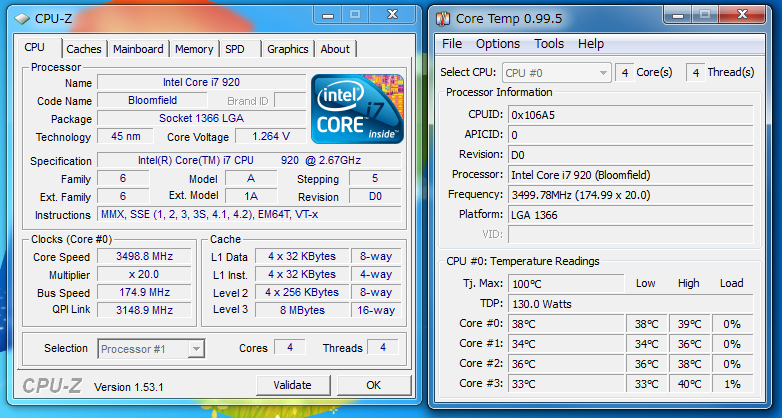Open the Help menu in Core Temp
This screenshot has width=782, height=418.
coord(591,44)
